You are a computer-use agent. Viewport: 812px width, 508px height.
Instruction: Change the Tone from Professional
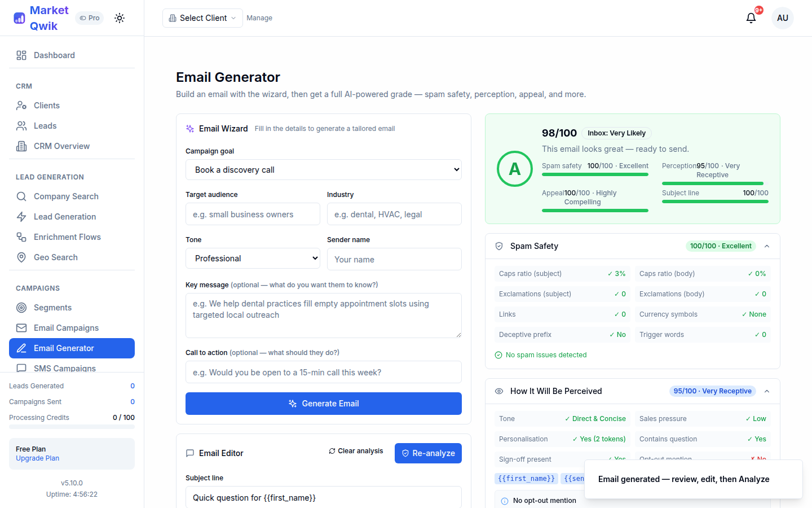[x=253, y=258]
